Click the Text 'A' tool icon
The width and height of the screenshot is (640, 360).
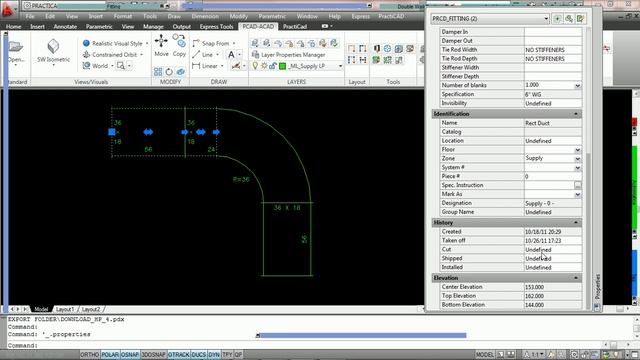231,55
